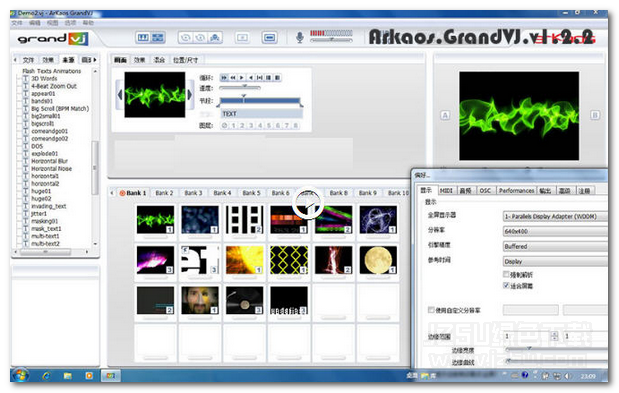
Task: Click the previous clip arrow beside preview
Action: point(120,95)
